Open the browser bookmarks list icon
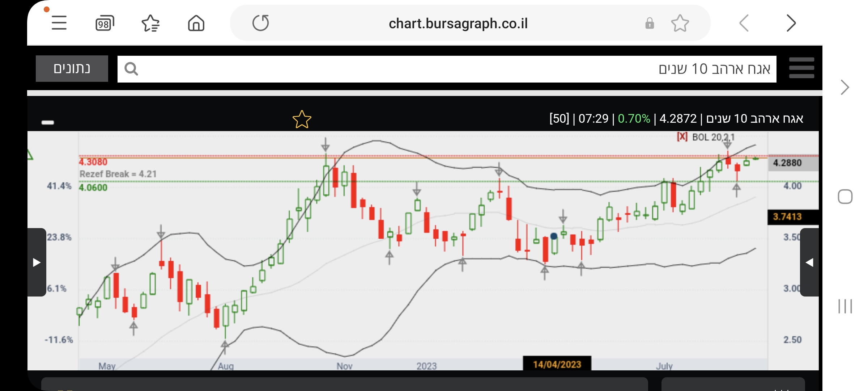Image resolution: width=868 pixels, height=391 pixels. pyautogui.click(x=150, y=24)
